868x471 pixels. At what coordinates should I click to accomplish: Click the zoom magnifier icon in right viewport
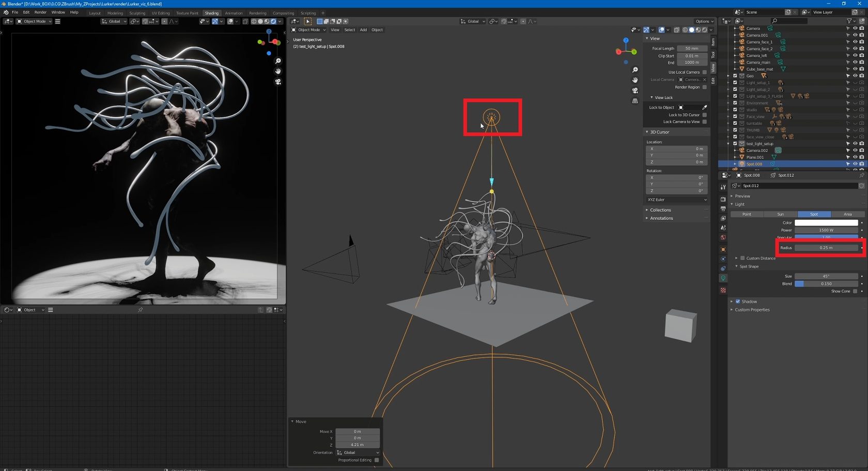coord(635,70)
